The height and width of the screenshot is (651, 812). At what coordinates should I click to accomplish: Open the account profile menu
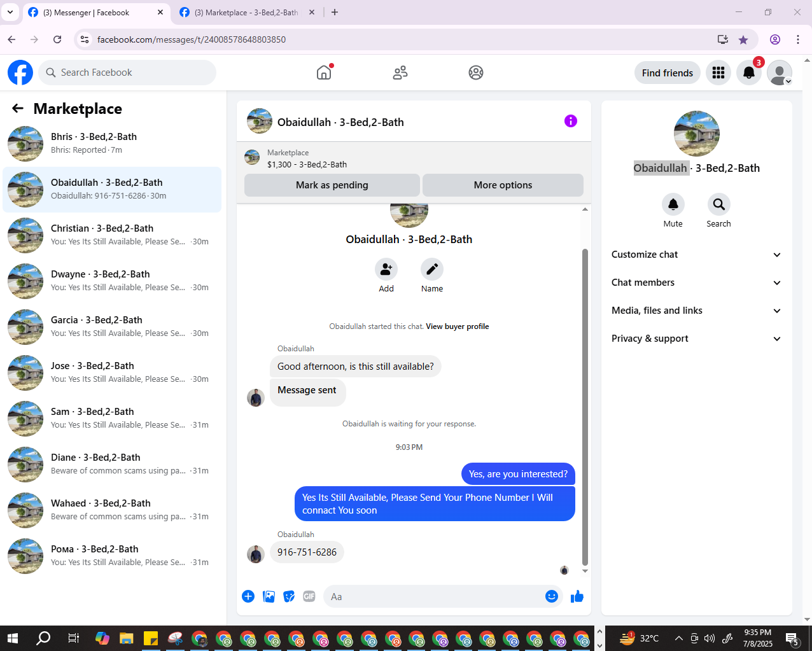point(780,73)
